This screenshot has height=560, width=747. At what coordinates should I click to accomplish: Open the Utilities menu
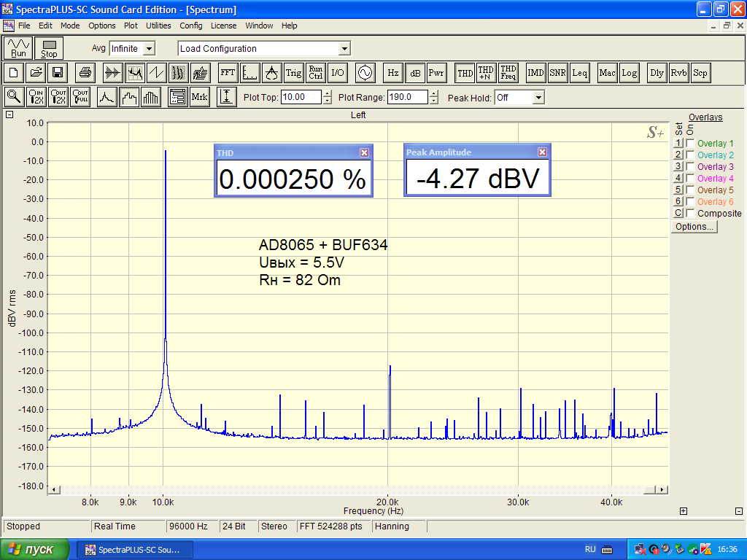(158, 26)
